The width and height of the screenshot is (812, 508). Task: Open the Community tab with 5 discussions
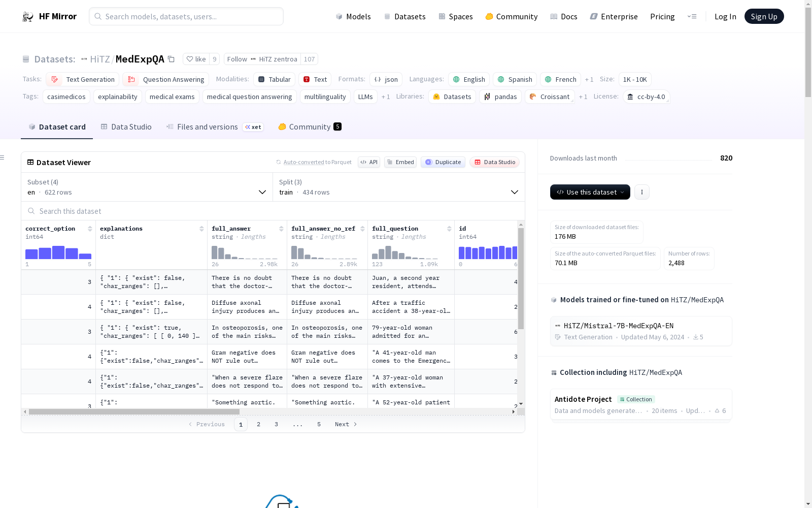coord(310,127)
